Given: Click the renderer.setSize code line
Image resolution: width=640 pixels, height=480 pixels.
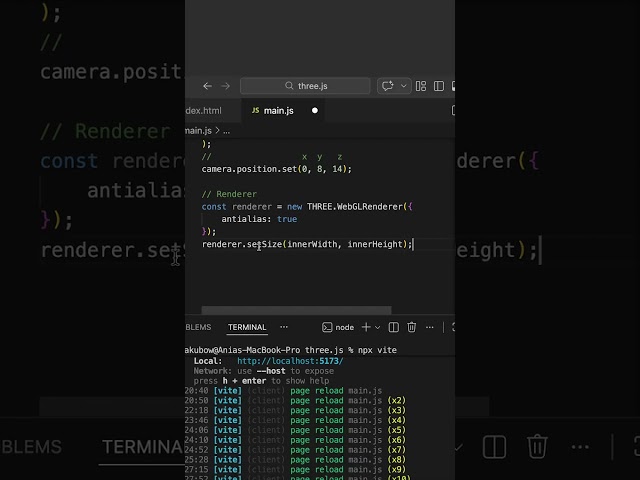Looking at the screenshot, I should click(x=307, y=244).
